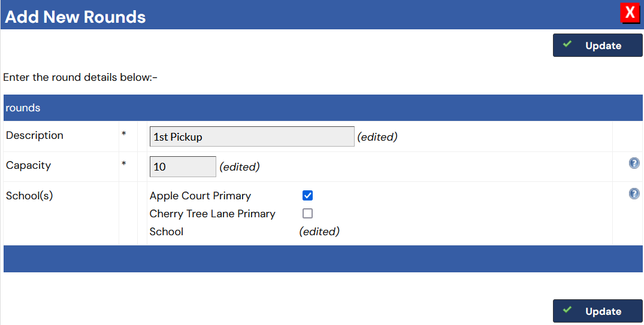
Task: Click the Cherry Tree Lane Primary School label
Action: (x=212, y=214)
